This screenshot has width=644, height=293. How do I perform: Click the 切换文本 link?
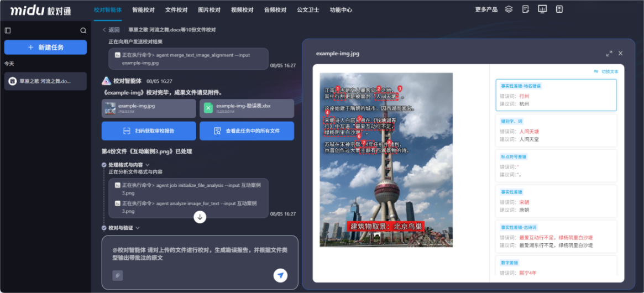click(610, 71)
